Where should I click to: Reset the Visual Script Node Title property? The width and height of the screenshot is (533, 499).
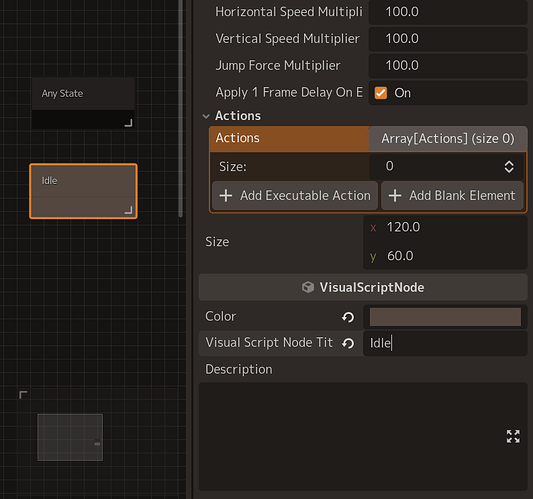348,343
